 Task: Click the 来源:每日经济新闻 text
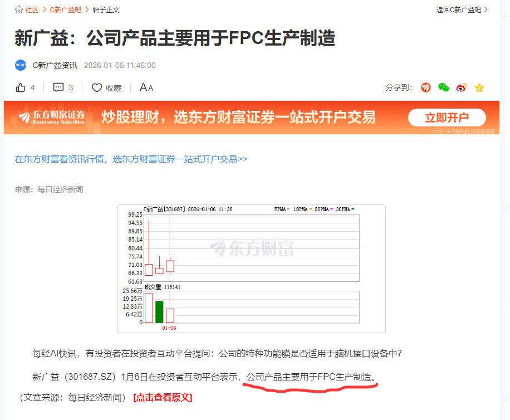49,189
